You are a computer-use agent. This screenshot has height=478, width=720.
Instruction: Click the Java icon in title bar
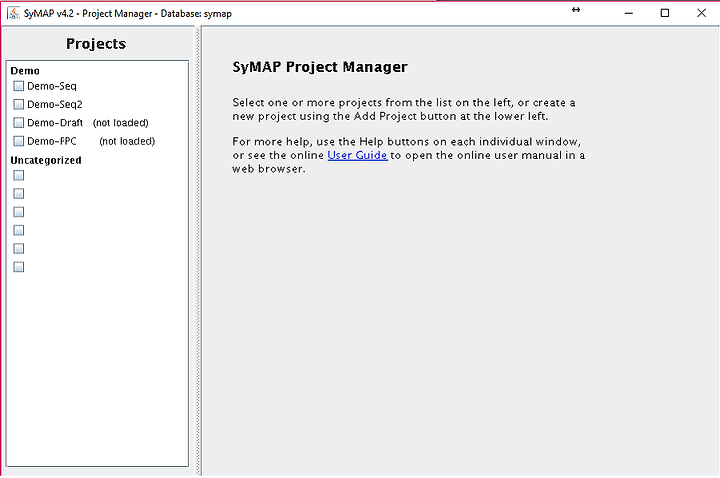13,13
